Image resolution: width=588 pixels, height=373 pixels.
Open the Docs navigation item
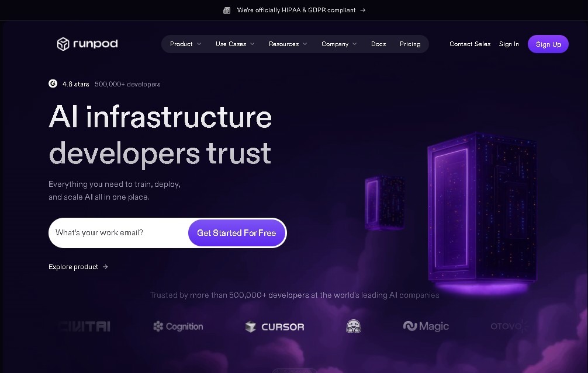(x=378, y=44)
